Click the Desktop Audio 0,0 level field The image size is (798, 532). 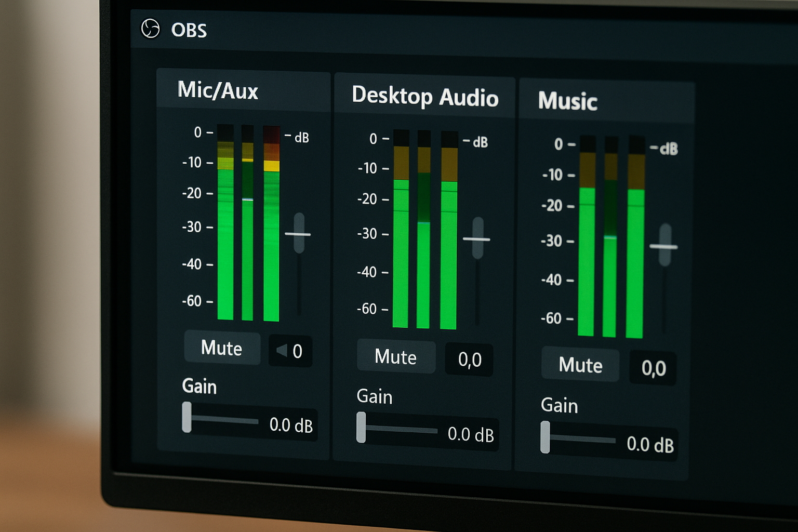click(x=469, y=360)
